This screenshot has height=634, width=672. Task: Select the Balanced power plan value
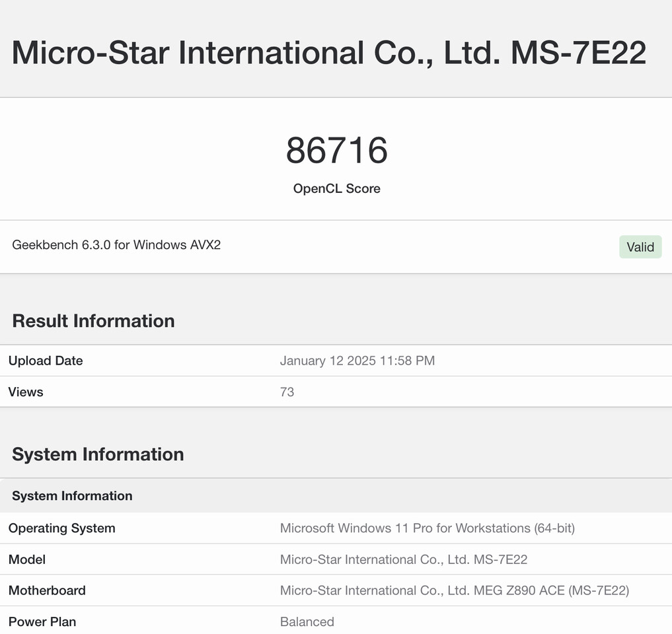[307, 621]
